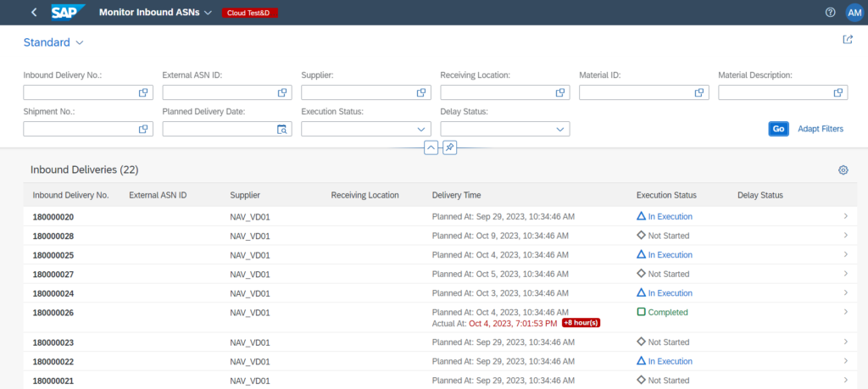
Task: Click the SAP logo
Action: 66,13
